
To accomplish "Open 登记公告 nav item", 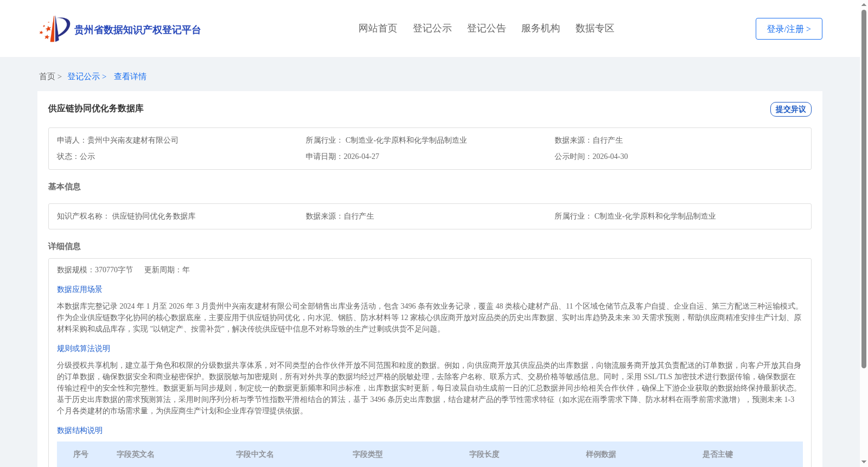I will (486, 28).
